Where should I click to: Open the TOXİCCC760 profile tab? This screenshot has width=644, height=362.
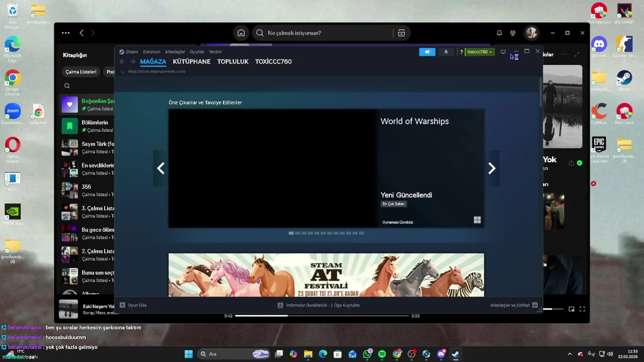(273, 61)
